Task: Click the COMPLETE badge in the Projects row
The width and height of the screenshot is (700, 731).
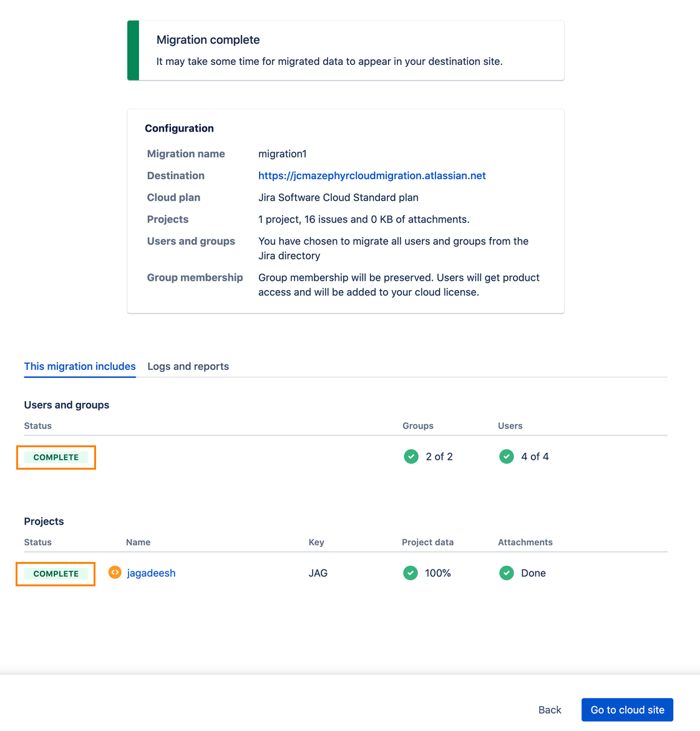Action: click(x=56, y=574)
